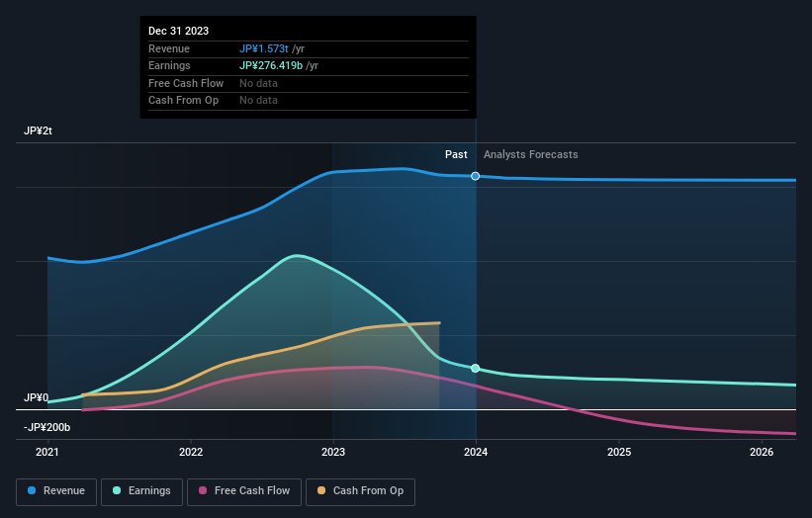Click the JP¥0 y-axis label
Viewport: 812px width, 518px height.
[37, 397]
